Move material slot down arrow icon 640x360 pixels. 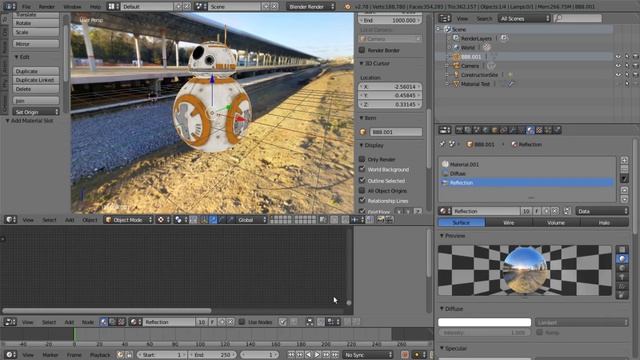(x=624, y=199)
